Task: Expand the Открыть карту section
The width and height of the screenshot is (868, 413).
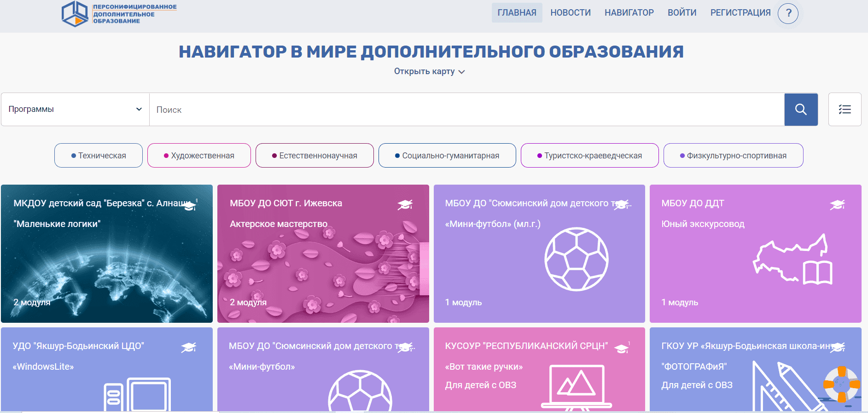Action: click(x=429, y=71)
